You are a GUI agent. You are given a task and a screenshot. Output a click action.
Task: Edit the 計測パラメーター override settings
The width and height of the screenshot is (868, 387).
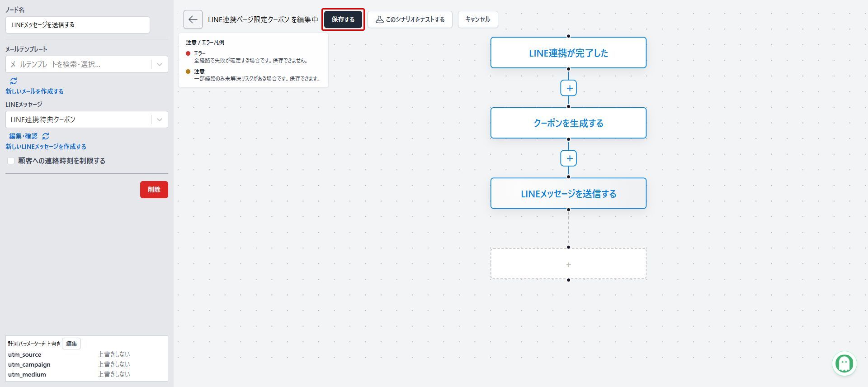click(x=71, y=344)
